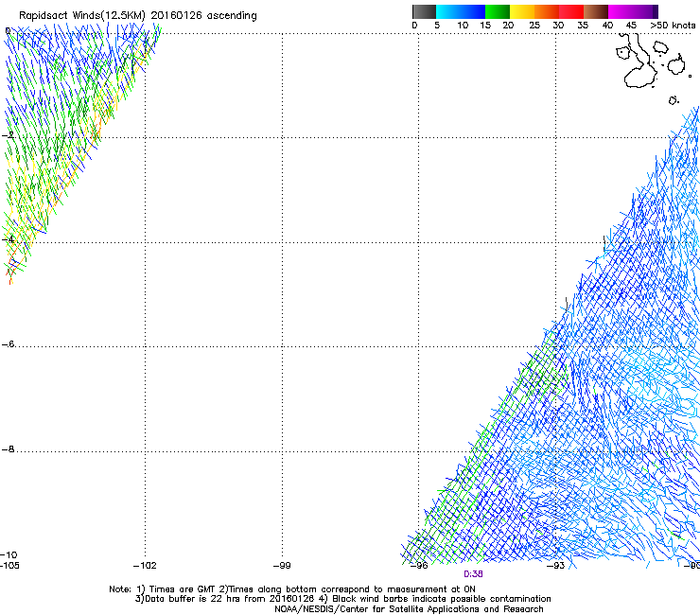This screenshot has width=700, height=615.
Task: Click the red 30-35 knots color band
Action: (x=571, y=11)
